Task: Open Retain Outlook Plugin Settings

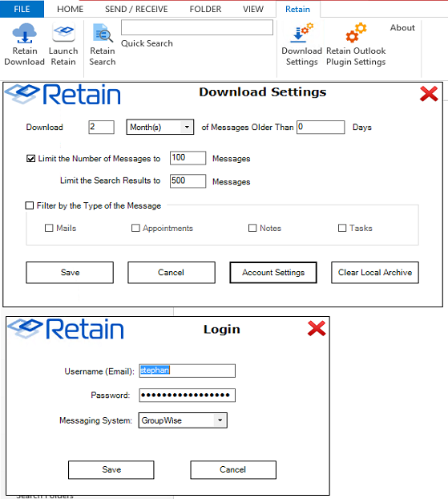Action: 356,44
